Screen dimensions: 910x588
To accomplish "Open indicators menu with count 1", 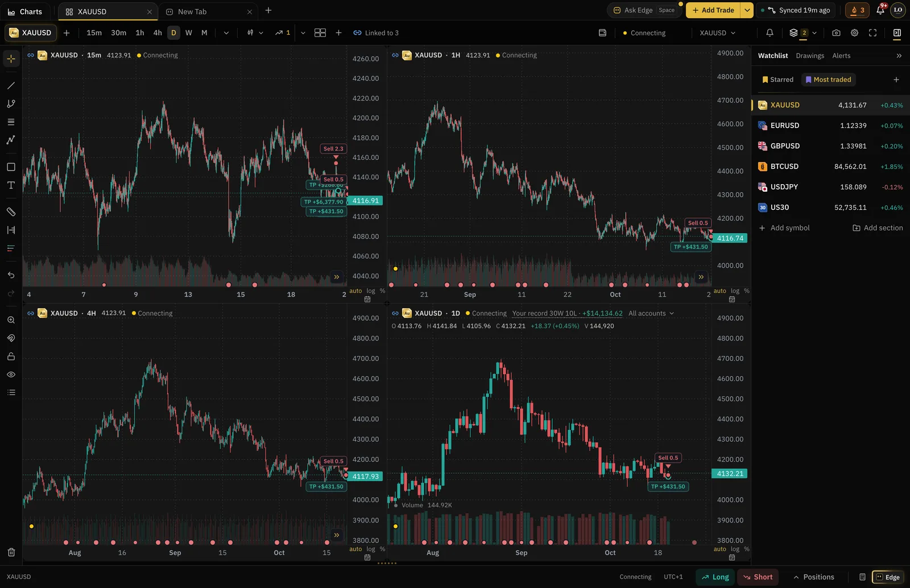I will pos(283,33).
